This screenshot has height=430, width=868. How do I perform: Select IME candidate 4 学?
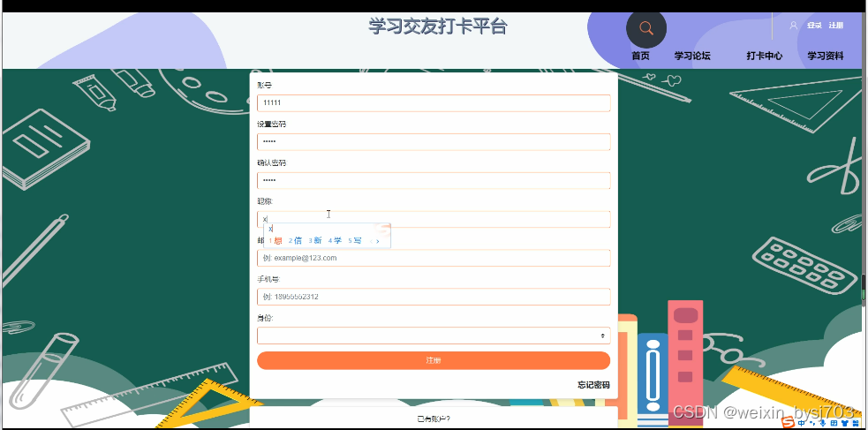(x=335, y=241)
